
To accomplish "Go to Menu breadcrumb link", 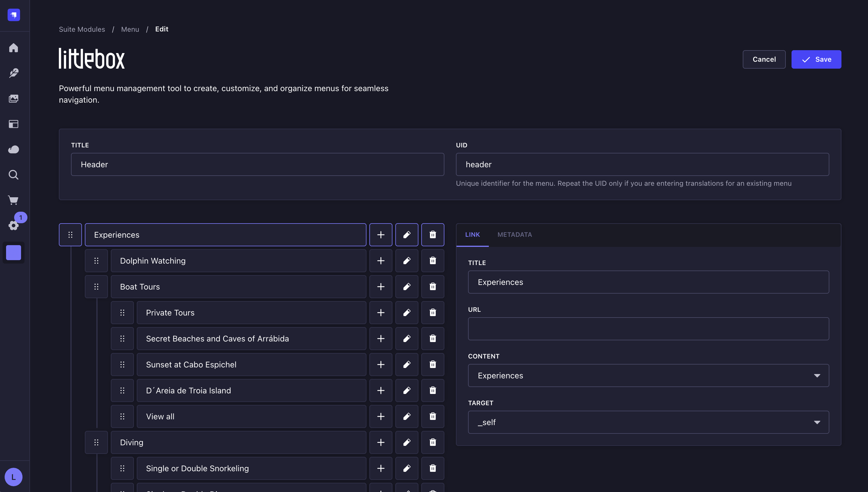I will click(130, 29).
